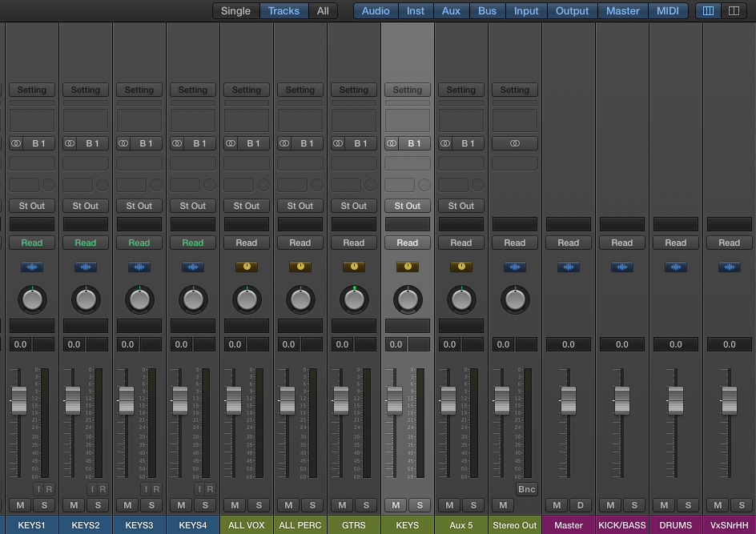Image resolution: width=756 pixels, height=534 pixels.
Task: Toggle Output channel strip filter
Action: point(573,10)
